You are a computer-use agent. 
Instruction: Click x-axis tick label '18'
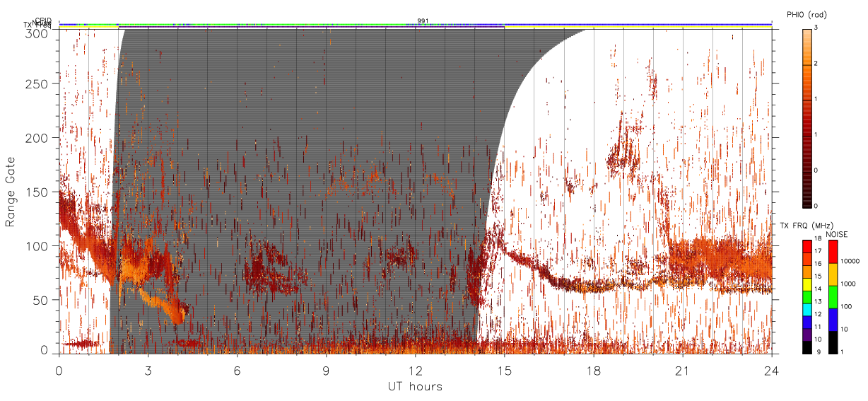coord(594,371)
